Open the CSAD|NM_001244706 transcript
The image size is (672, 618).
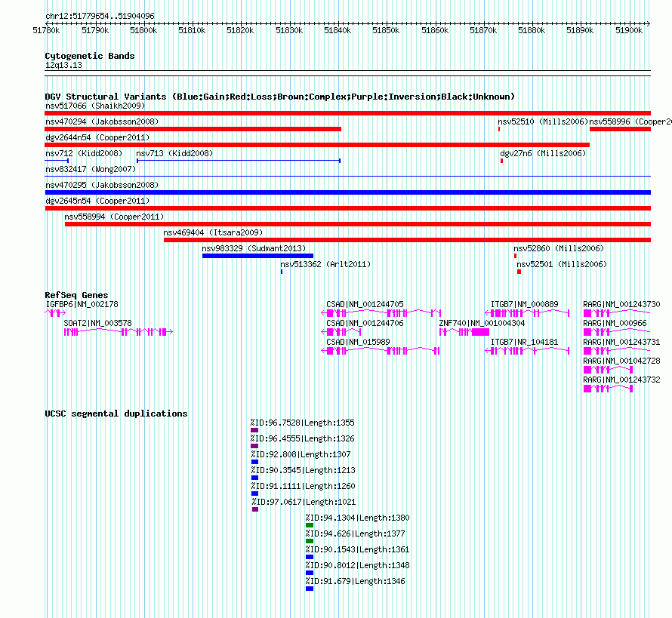coord(341,332)
